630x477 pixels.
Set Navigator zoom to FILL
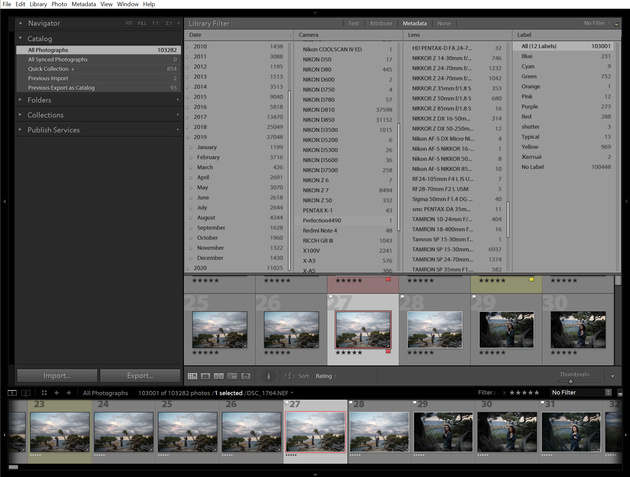click(x=142, y=23)
